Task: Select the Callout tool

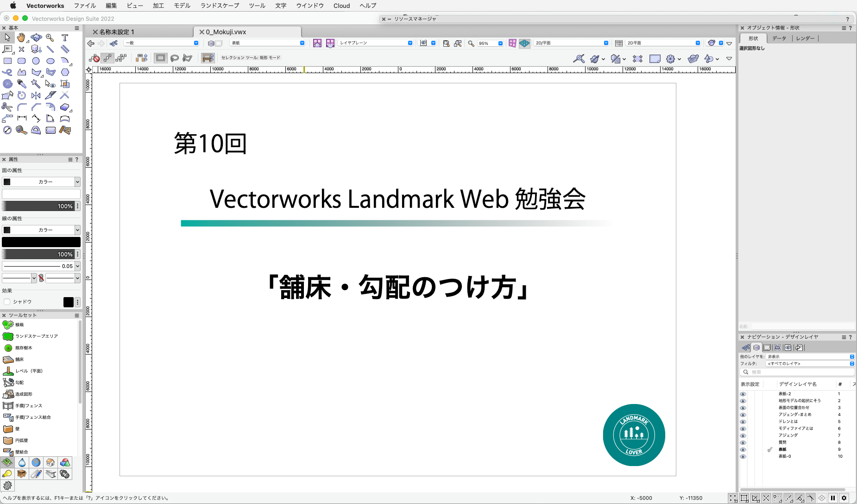Action: pyautogui.click(x=7, y=49)
